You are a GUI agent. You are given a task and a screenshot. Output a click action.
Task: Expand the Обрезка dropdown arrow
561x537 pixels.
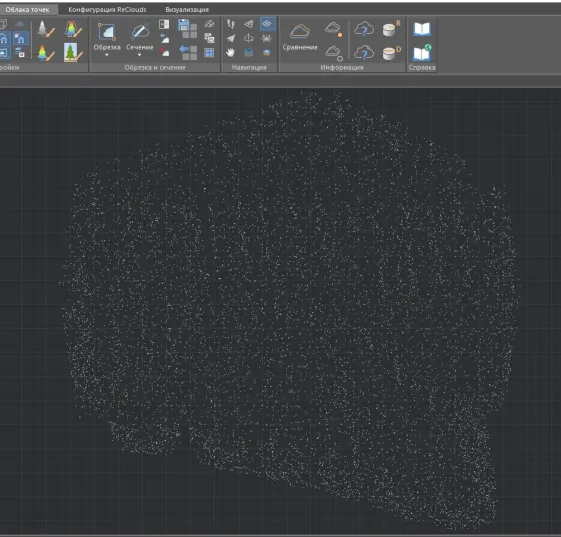coord(107,55)
